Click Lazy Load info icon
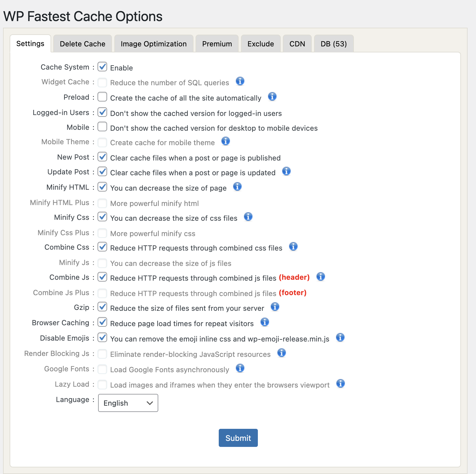 coord(341,384)
